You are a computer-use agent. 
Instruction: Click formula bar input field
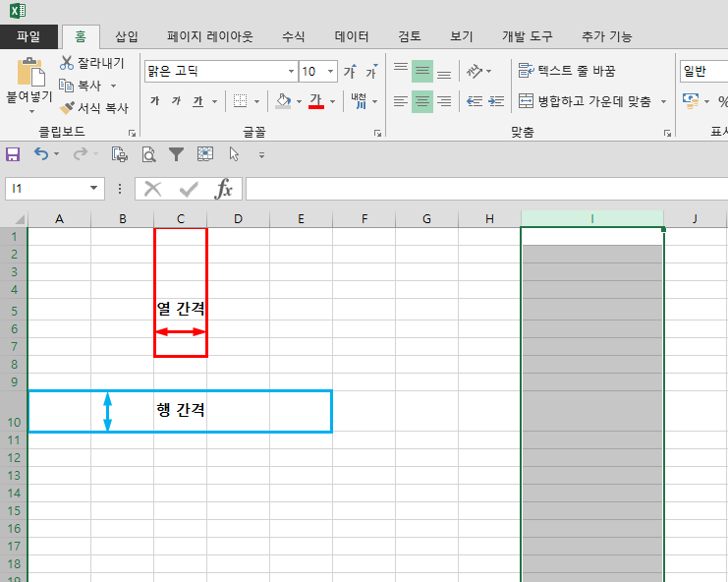pyautogui.click(x=486, y=189)
